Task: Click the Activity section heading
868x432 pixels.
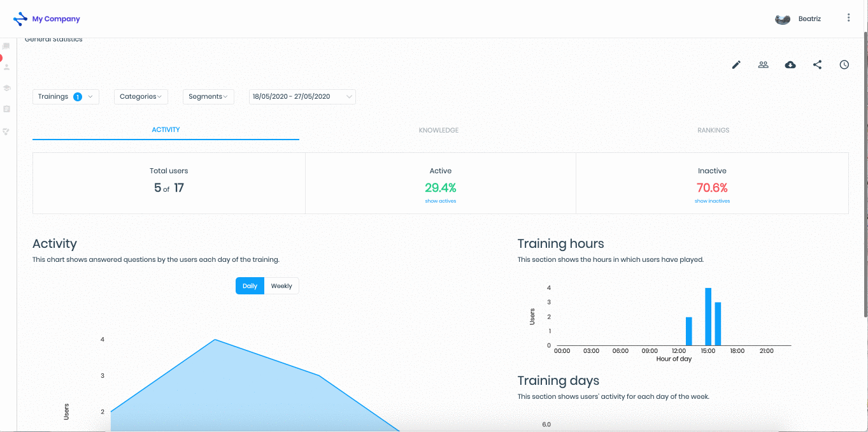Action: pyautogui.click(x=55, y=243)
